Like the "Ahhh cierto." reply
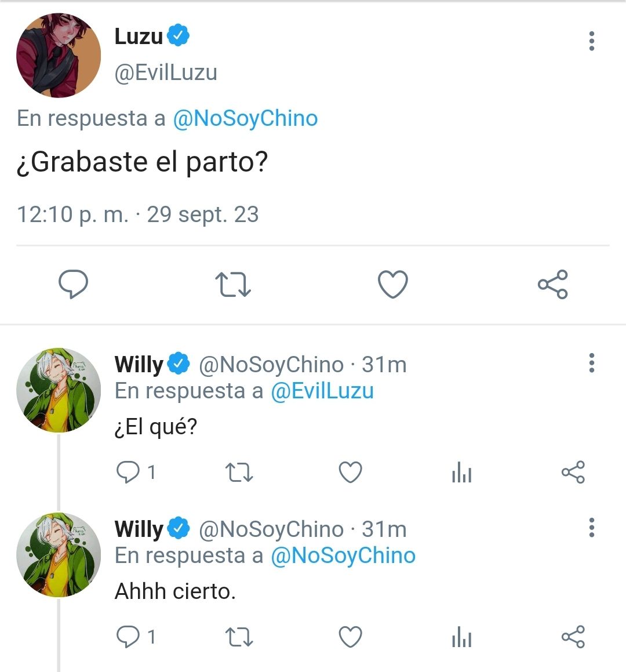 pos(351,637)
